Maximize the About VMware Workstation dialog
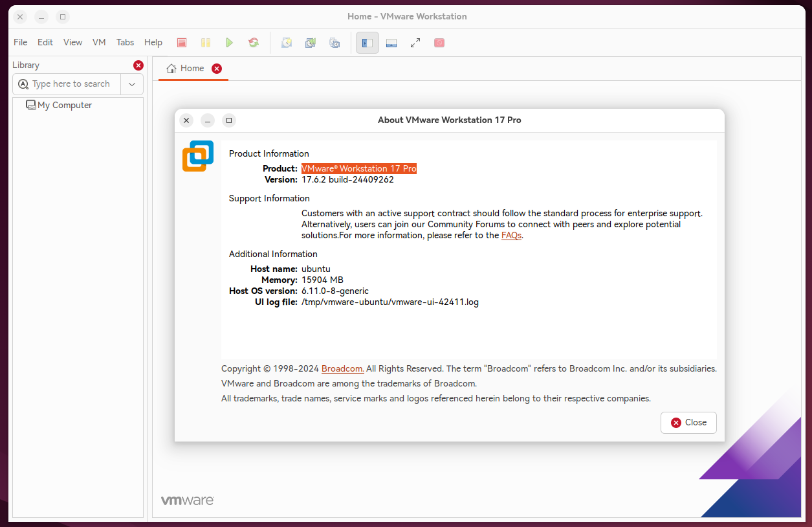This screenshot has height=527, width=812. coord(229,120)
